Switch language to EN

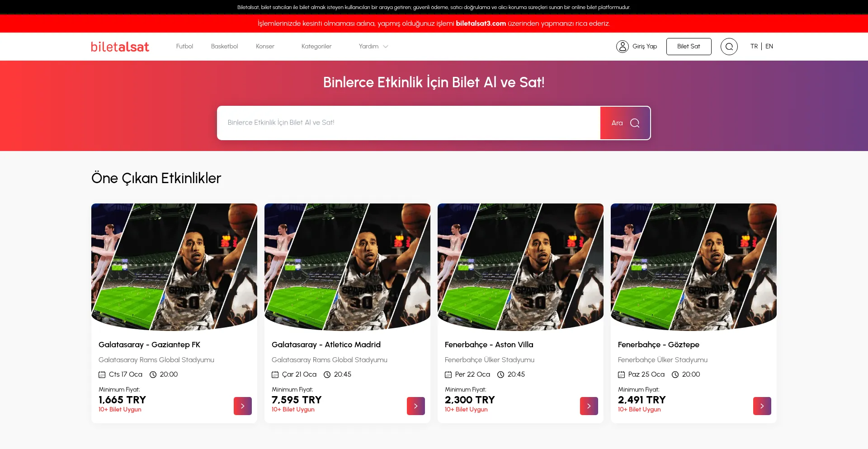(x=769, y=46)
